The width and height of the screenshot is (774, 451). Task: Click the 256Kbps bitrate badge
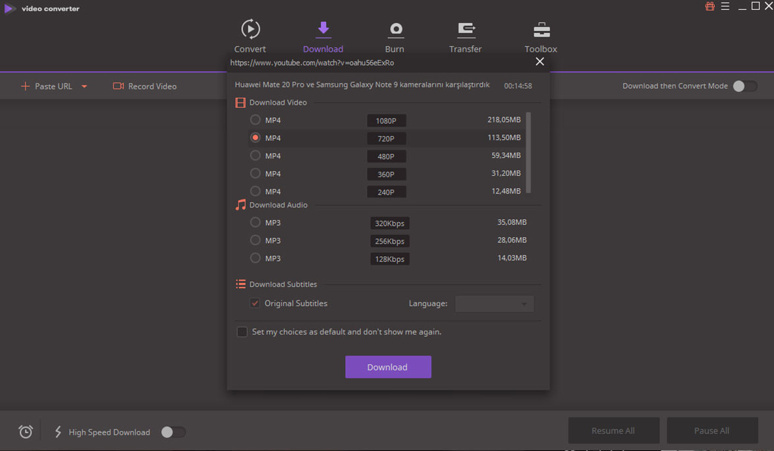click(x=390, y=241)
